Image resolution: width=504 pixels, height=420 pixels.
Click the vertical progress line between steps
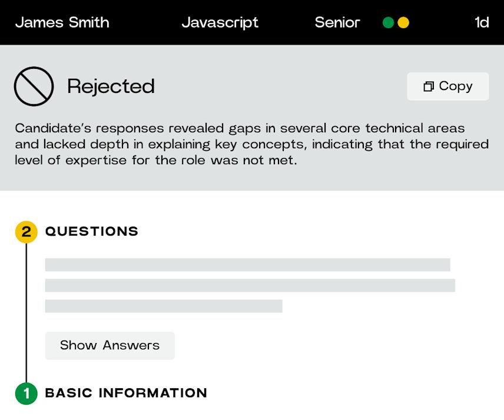25,312
